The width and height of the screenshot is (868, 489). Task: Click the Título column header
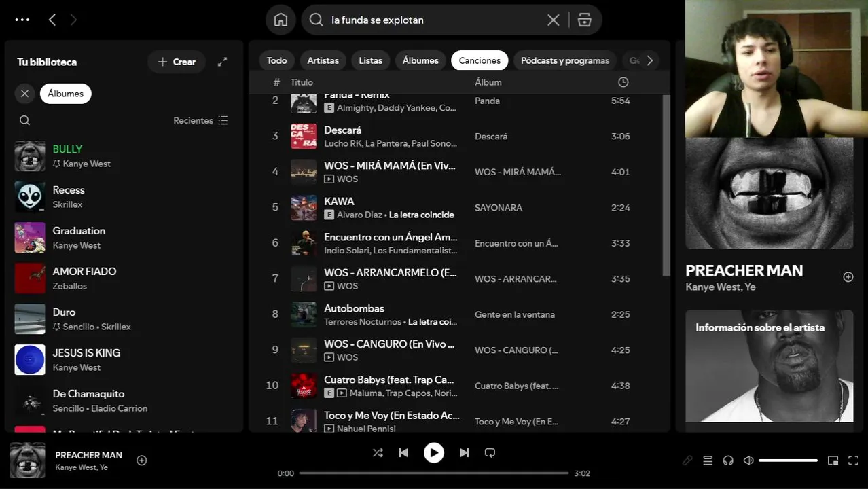pos(302,82)
